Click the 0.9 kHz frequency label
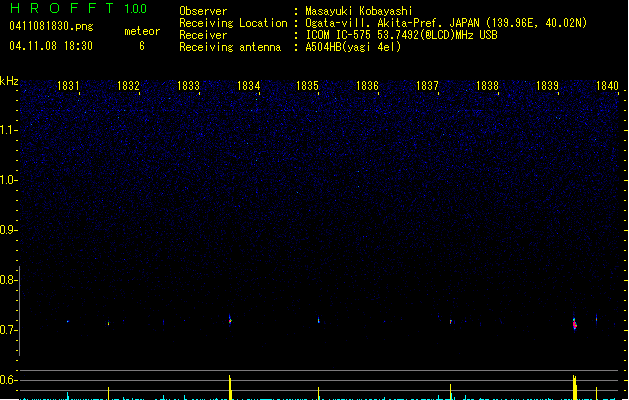Screen dimensions: 629x400 pyautogui.click(x=8, y=230)
